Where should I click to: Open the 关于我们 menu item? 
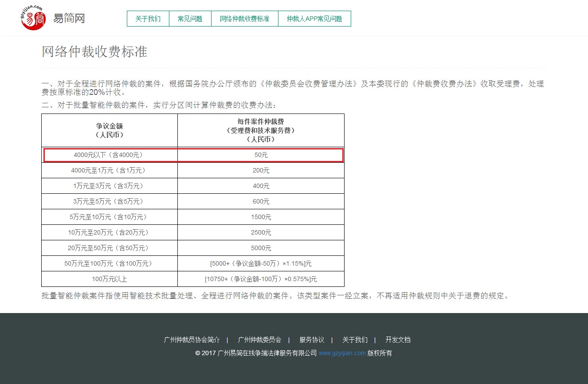point(148,19)
